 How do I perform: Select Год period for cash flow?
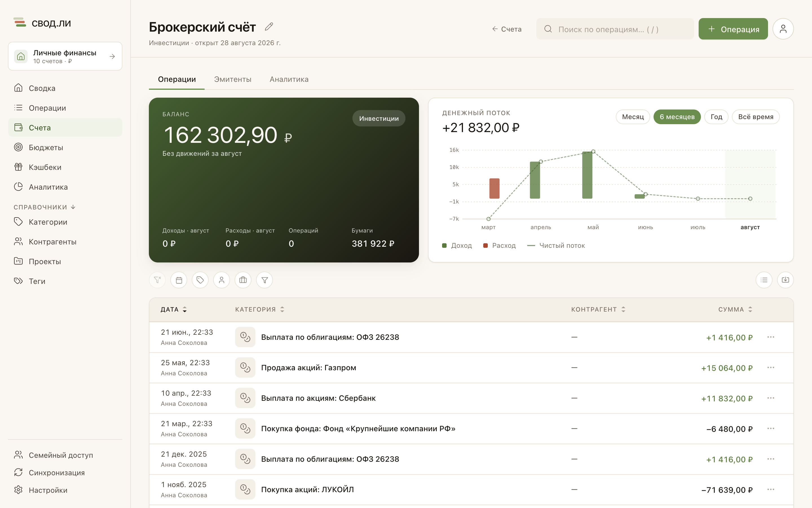tap(716, 117)
